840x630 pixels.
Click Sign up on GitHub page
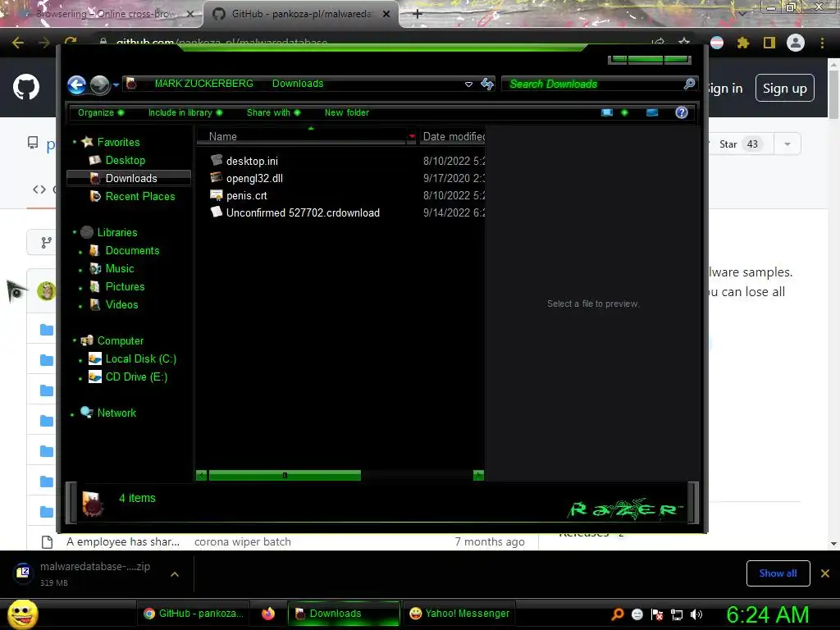point(784,89)
